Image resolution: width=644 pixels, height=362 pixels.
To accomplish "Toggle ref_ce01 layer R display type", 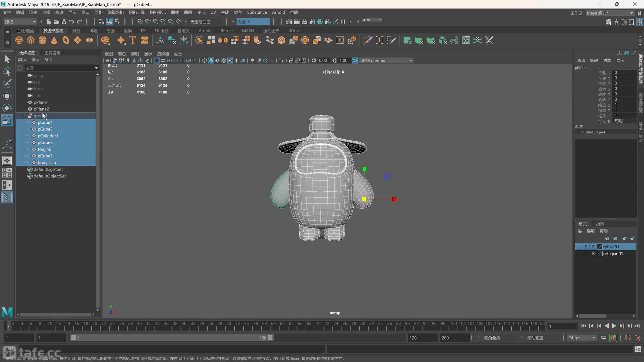I will 593,247.
